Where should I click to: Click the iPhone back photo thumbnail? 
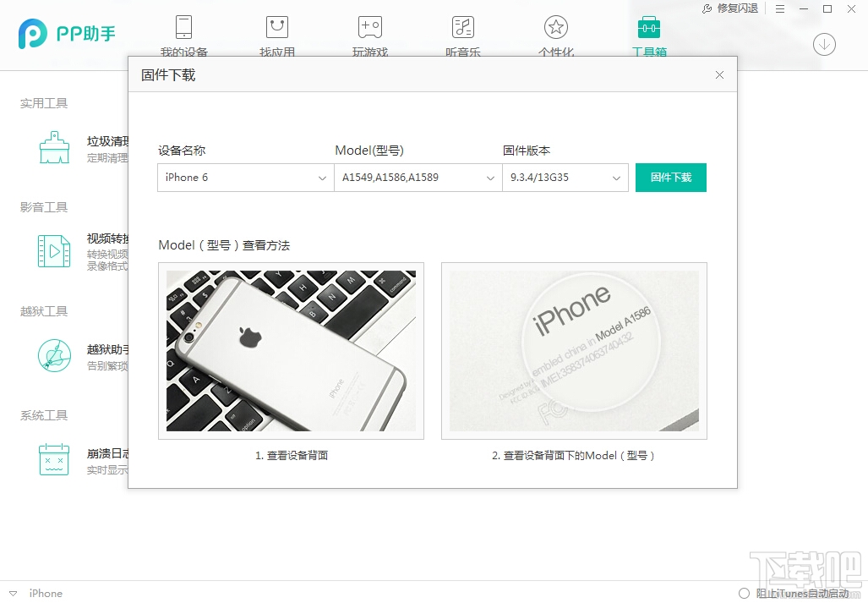pyautogui.click(x=291, y=350)
